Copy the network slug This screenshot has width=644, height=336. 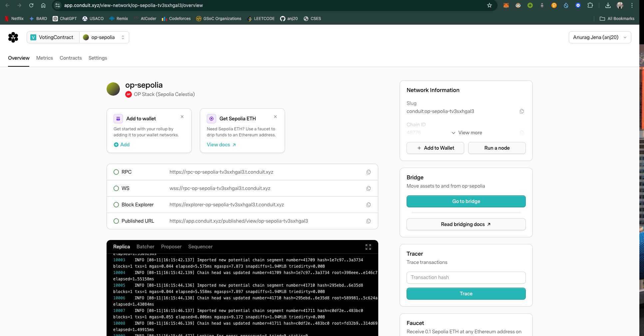522,111
